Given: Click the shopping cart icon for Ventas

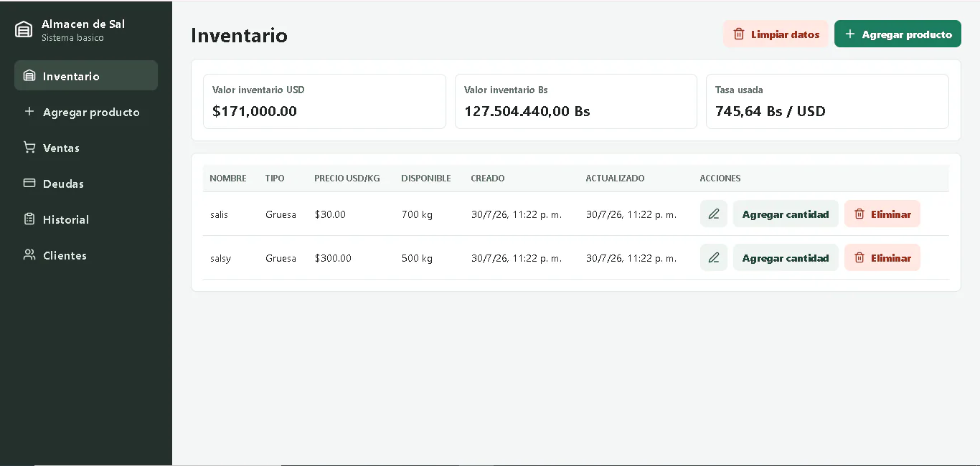Looking at the screenshot, I should point(29,147).
